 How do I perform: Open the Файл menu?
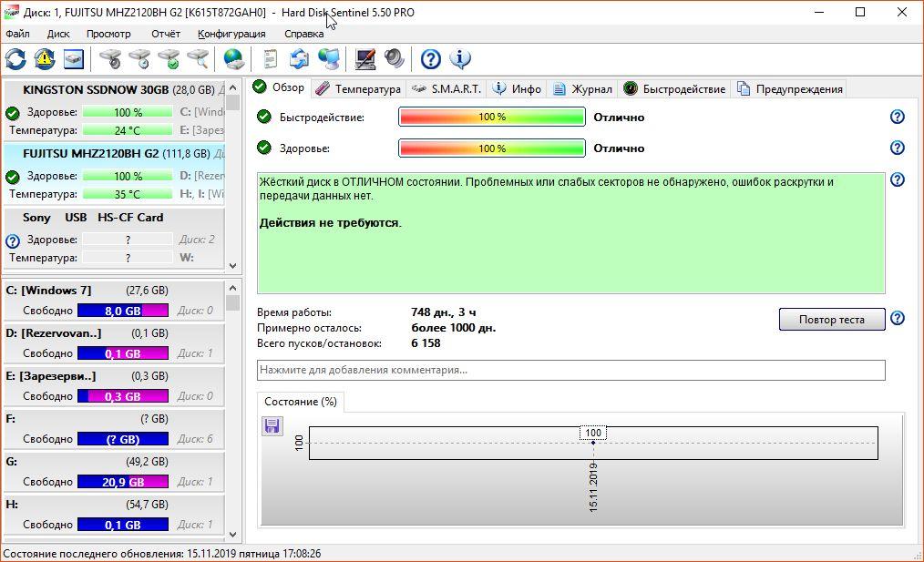click(x=17, y=34)
